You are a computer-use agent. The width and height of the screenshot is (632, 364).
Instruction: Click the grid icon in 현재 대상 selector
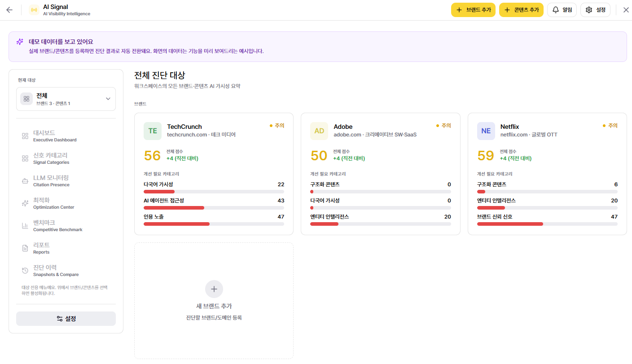[x=26, y=99]
